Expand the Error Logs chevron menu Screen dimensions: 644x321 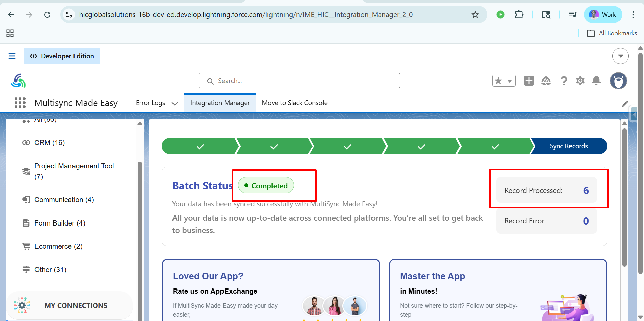(x=175, y=103)
